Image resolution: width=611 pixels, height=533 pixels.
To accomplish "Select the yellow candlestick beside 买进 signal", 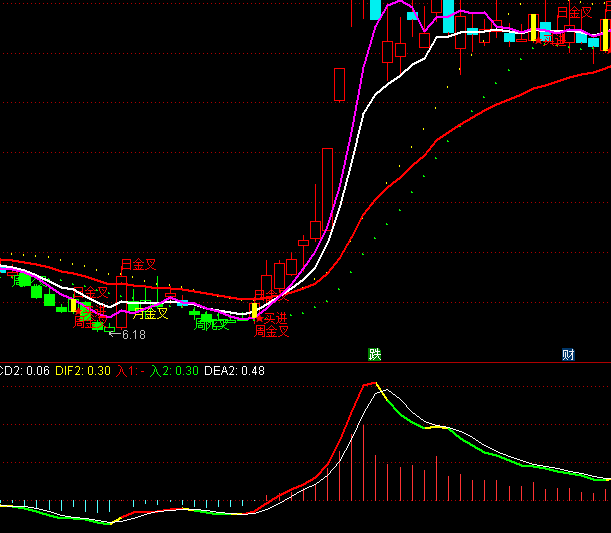I will (254, 310).
